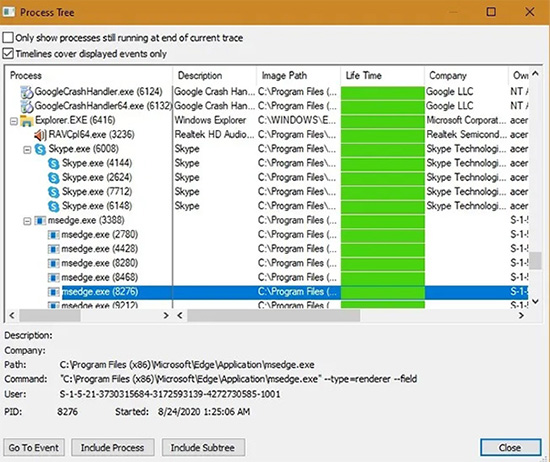
Task: Click the vertical scrollbar down arrow
Action: (535, 301)
